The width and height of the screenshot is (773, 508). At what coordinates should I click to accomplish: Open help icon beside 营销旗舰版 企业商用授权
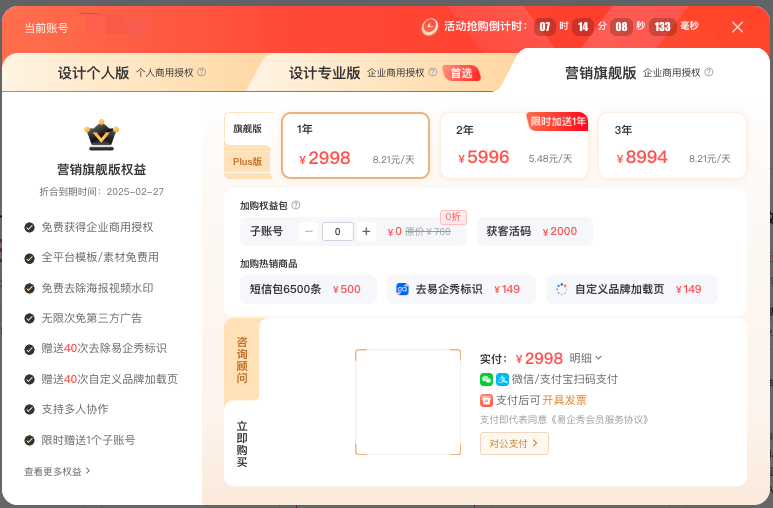708,72
